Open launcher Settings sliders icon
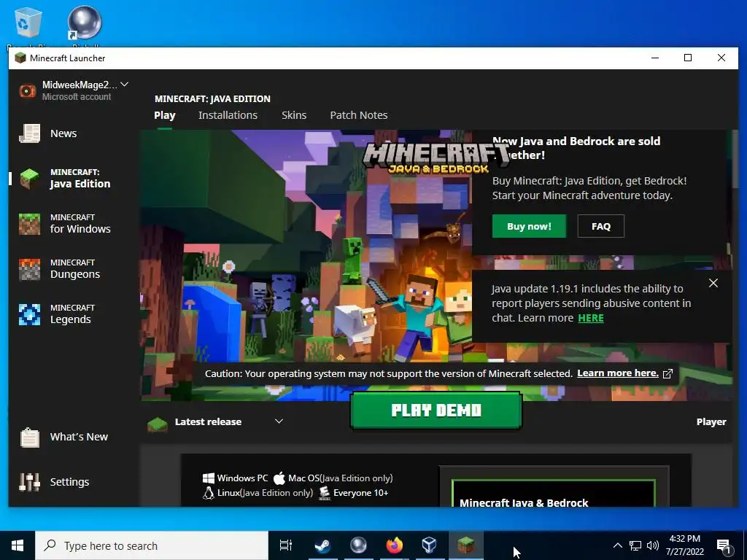Screen dimensions: 747x560 [29, 482]
